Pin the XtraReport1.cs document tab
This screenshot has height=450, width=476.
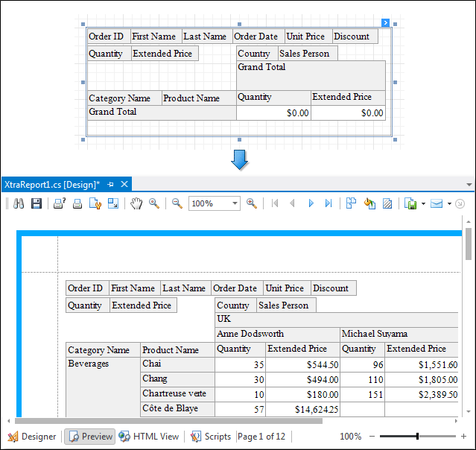tap(111, 184)
